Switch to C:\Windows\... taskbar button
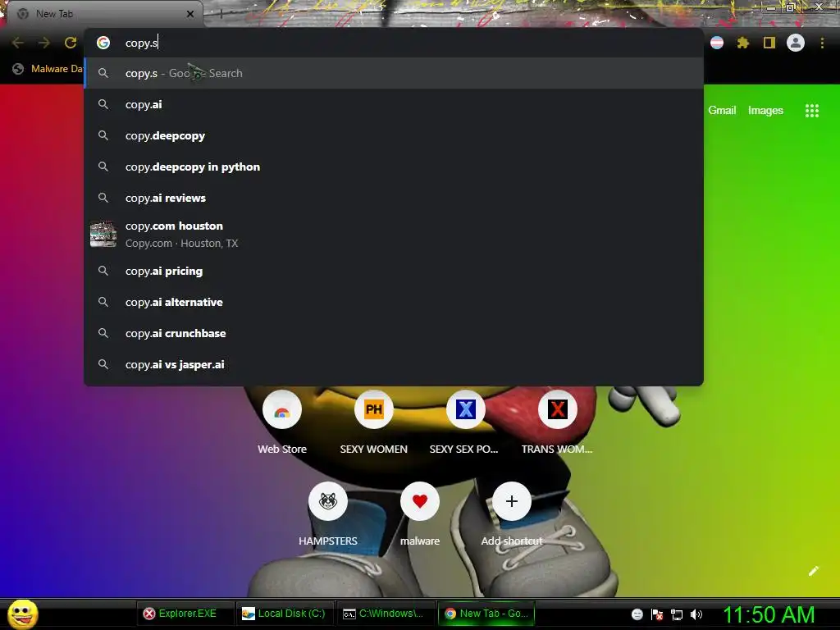The height and width of the screenshot is (630, 840). (386, 614)
